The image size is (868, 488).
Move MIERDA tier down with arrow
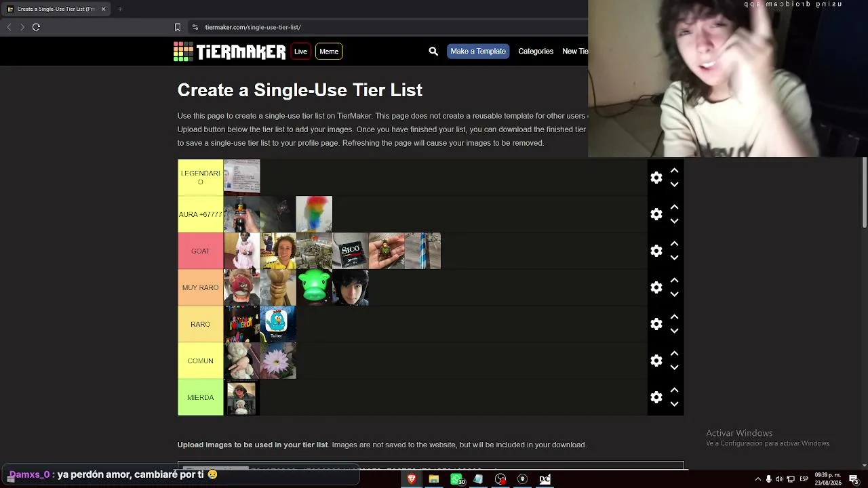coord(674,404)
